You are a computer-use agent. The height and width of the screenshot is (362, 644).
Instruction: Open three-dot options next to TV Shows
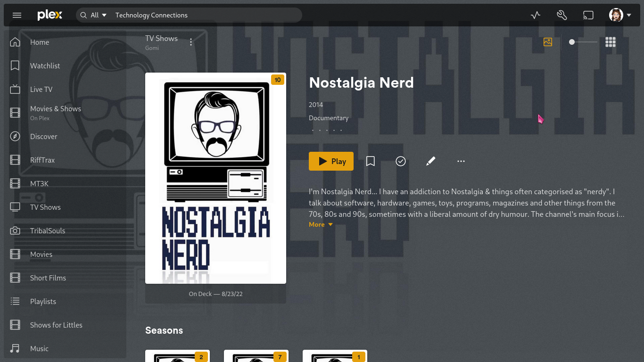pos(191,42)
